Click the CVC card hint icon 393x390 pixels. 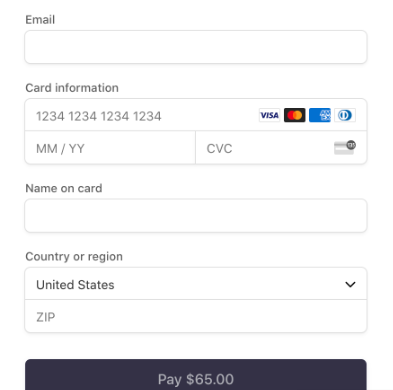click(x=345, y=147)
